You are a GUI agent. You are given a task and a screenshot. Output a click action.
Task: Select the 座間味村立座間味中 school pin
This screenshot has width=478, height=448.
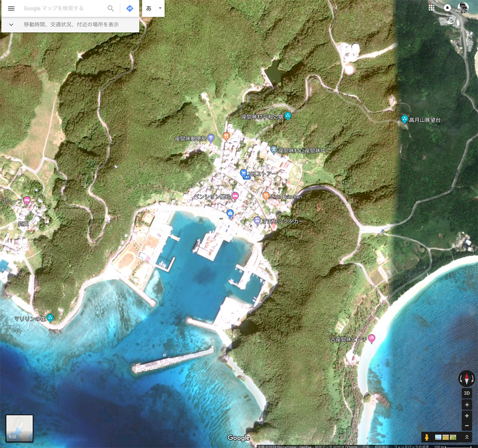(x=273, y=150)
